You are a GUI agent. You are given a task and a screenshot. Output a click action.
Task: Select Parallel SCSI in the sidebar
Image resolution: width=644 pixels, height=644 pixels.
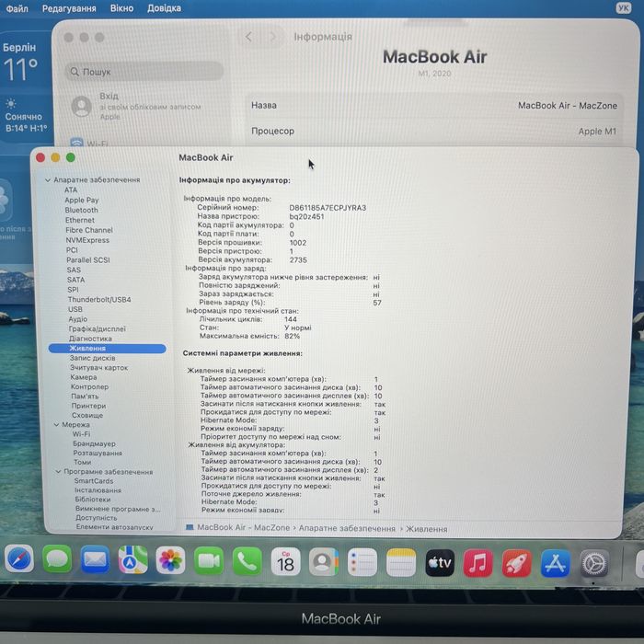click(x=88, y=260)
